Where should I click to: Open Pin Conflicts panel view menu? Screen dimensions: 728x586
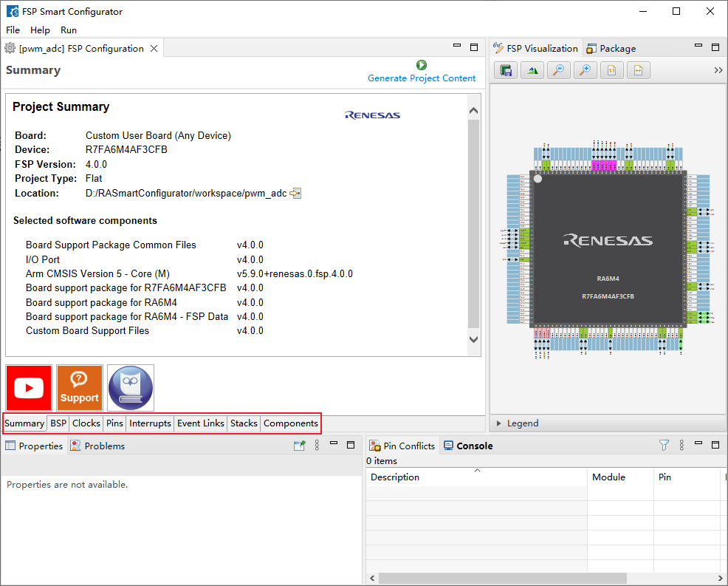(681, 445)
